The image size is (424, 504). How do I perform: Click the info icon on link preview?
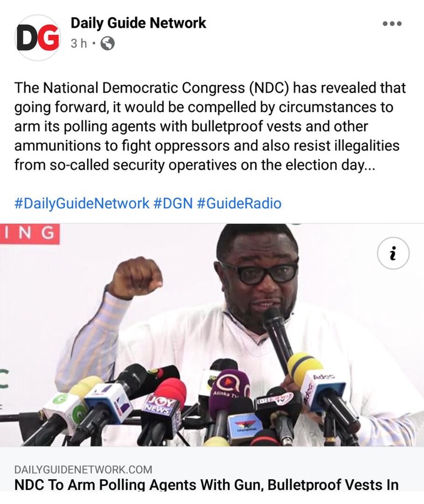pos(393,253)
